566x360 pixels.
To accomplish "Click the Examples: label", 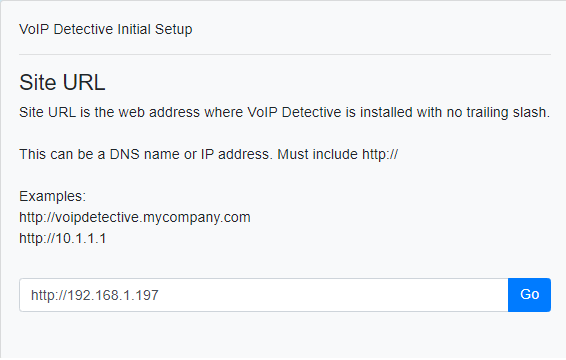I will (x=52, y=196).
